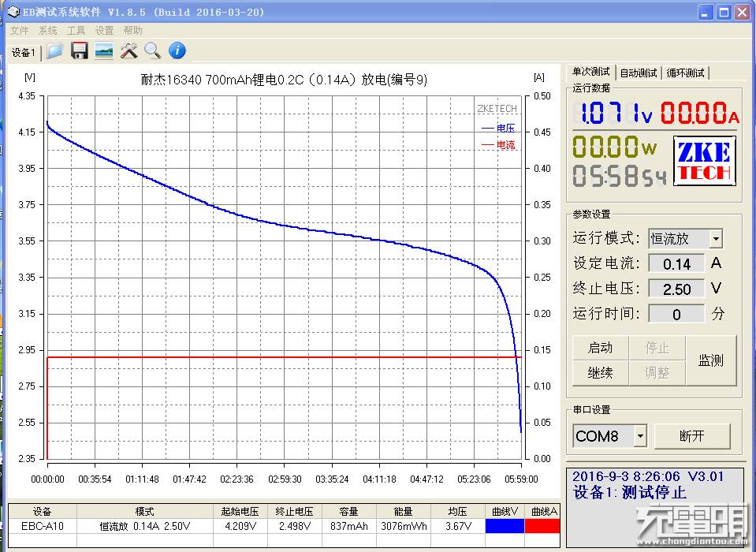Click the 设定电流 field showing 0.14
Image resolution: width=756 pixels, height=552 pixels.
tap(676, 263)
